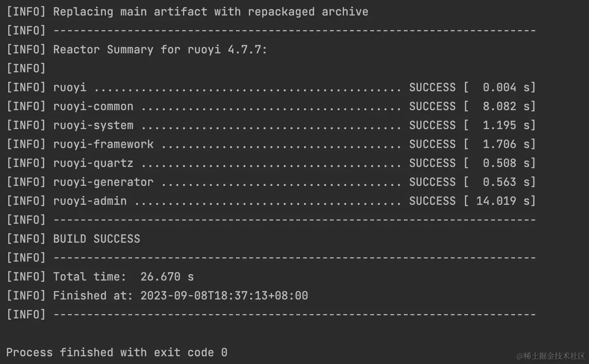Click the "Replacing main artifact" log line
Viewport: 589px width, 364px height.
[x=211, y=12]
